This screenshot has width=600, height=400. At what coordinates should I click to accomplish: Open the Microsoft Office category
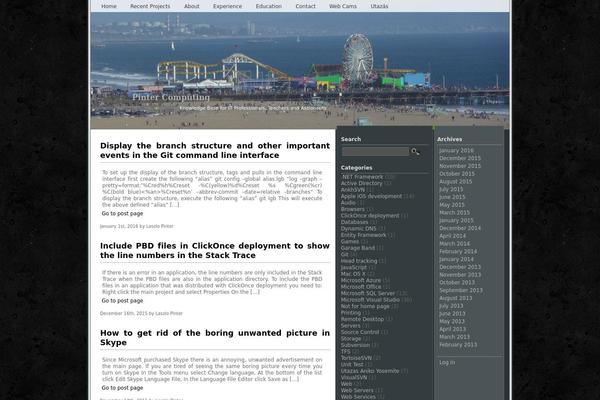[x=361, y=287]
